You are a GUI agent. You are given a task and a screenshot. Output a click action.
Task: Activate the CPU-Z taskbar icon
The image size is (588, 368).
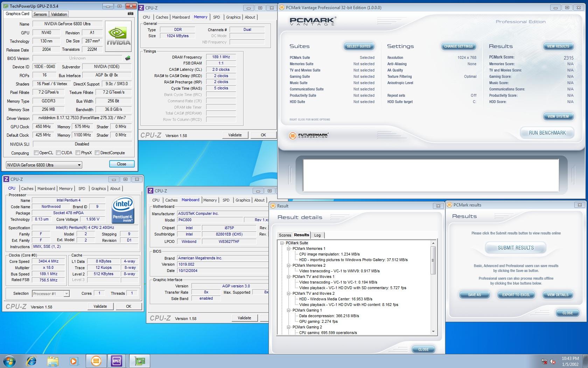pos(117,361)
